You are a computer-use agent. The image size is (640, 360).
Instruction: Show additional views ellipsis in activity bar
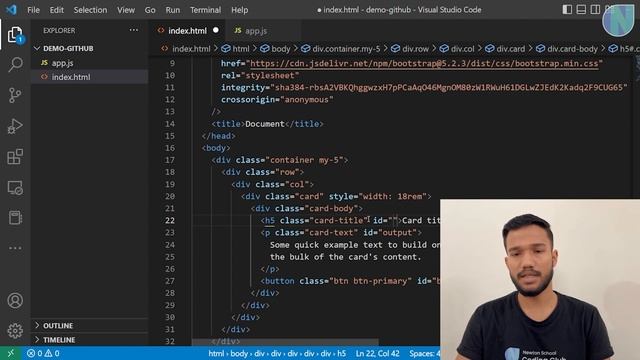[15, 248]
